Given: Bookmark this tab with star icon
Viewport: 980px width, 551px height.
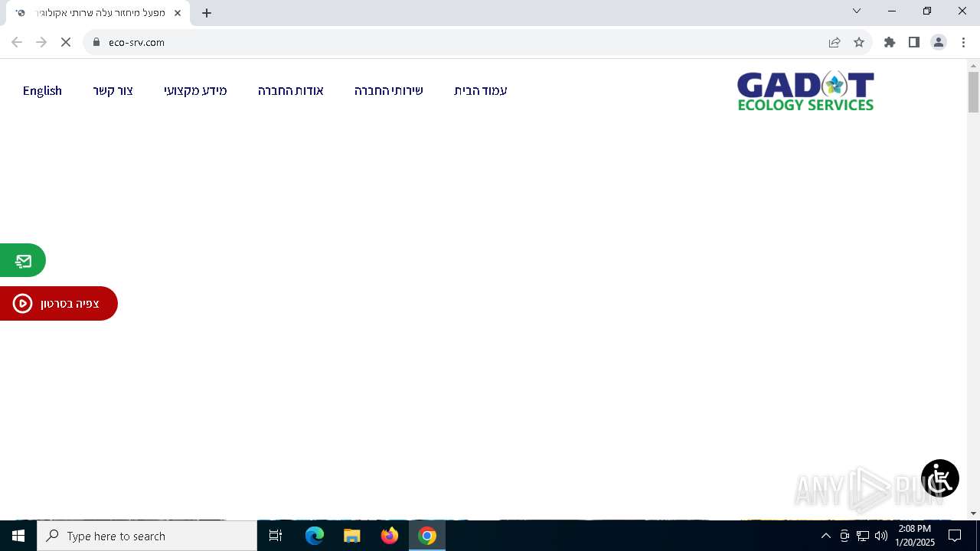Looking at the screenshot, I should (859, 42).
